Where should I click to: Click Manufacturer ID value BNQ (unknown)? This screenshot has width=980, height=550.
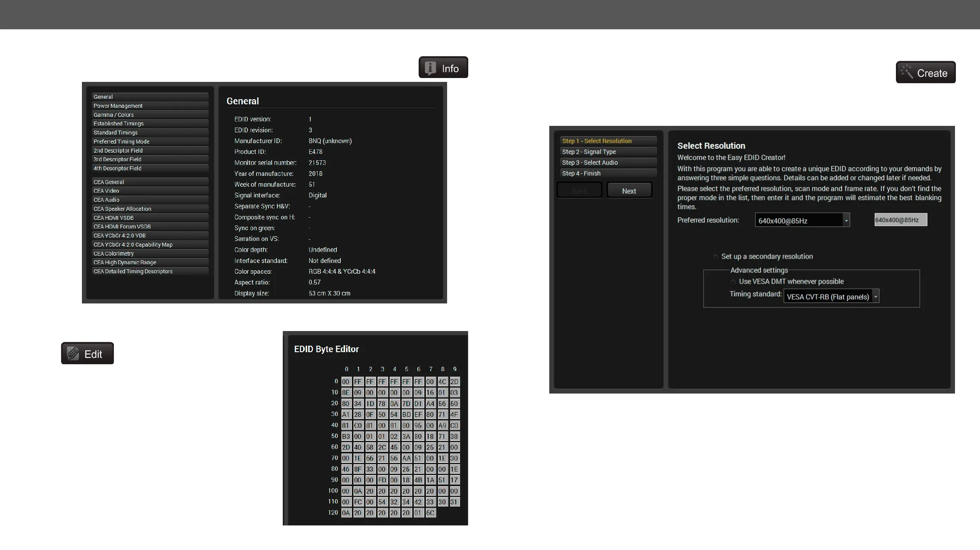point(330,141)
